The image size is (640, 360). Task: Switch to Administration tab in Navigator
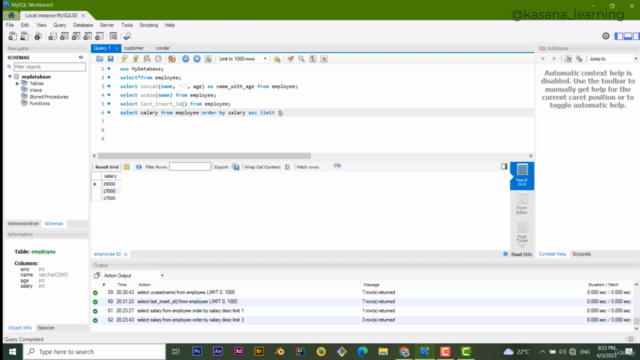[23, 224]
